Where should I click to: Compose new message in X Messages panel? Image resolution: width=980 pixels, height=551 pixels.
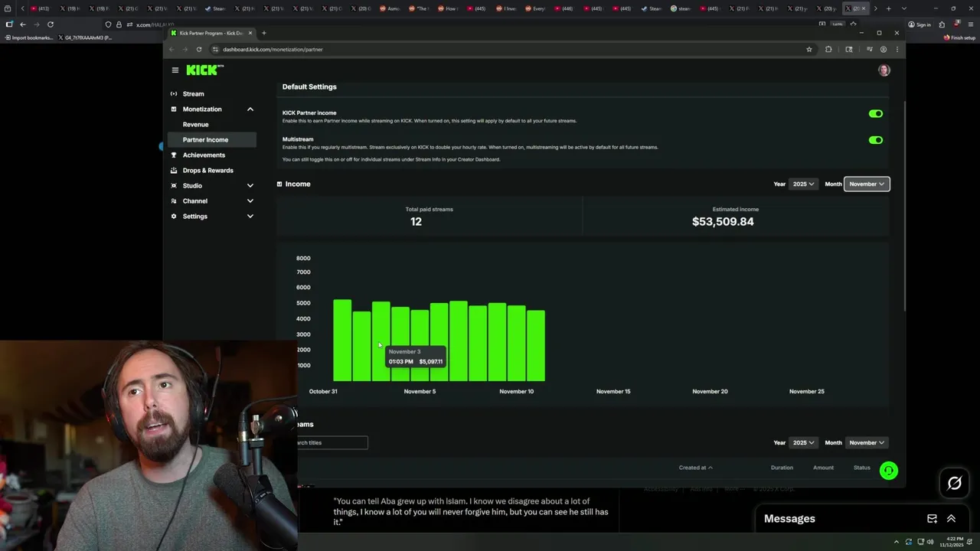[932, 518]
